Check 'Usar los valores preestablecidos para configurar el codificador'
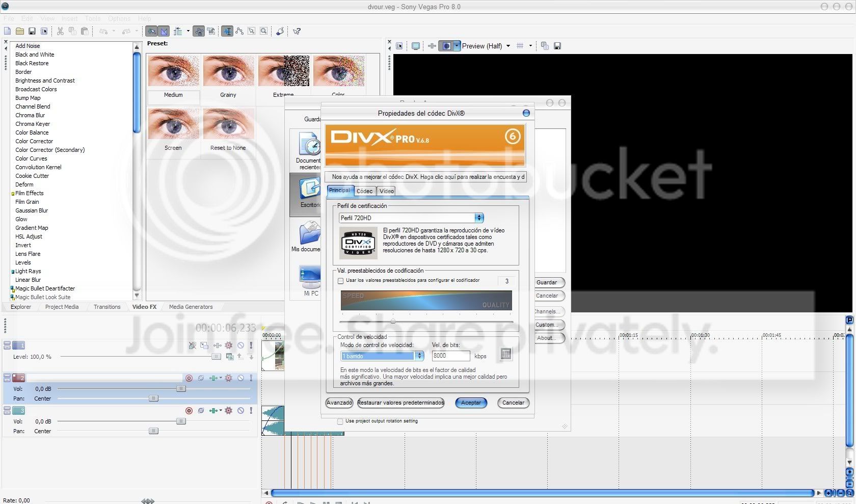The width and height of the screenshot is (856, 504). click(x=340, y=281)
